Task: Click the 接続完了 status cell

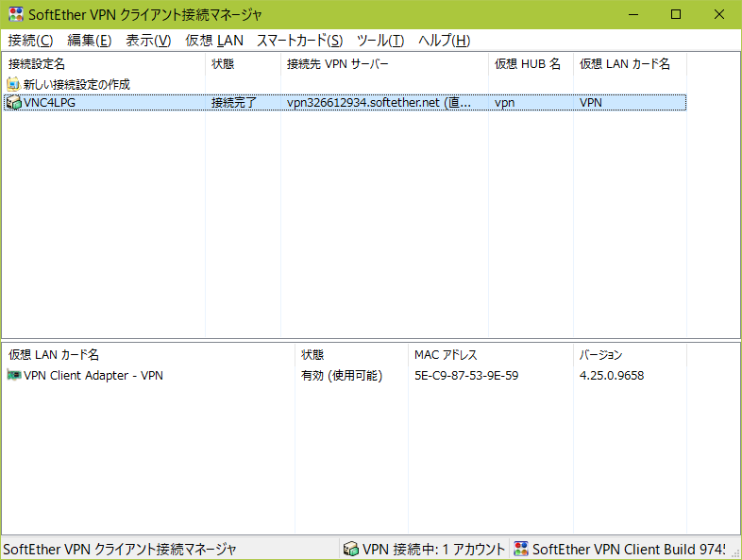Action: point(233,102)
